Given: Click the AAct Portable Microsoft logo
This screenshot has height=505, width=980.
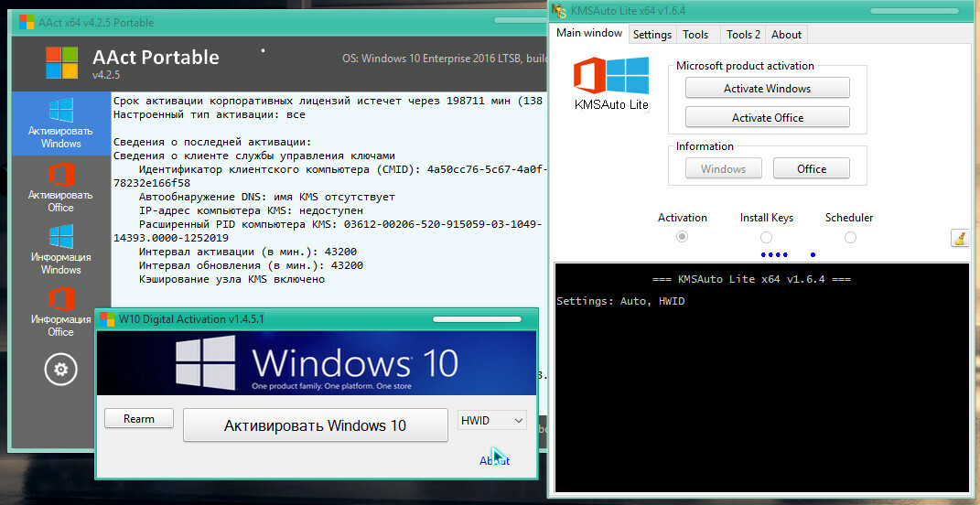Looking at the screenshot, I should pos(62,62).
